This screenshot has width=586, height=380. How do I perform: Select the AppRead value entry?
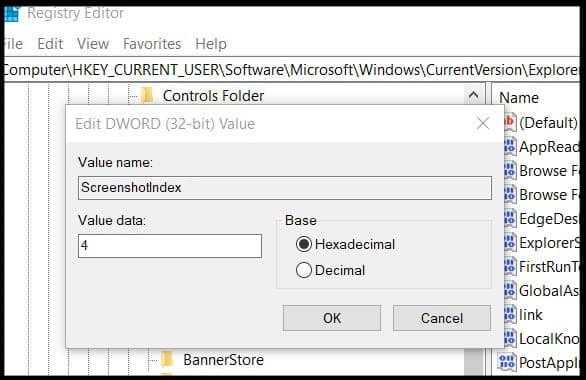pyautogui.click(x=549, y=147)
